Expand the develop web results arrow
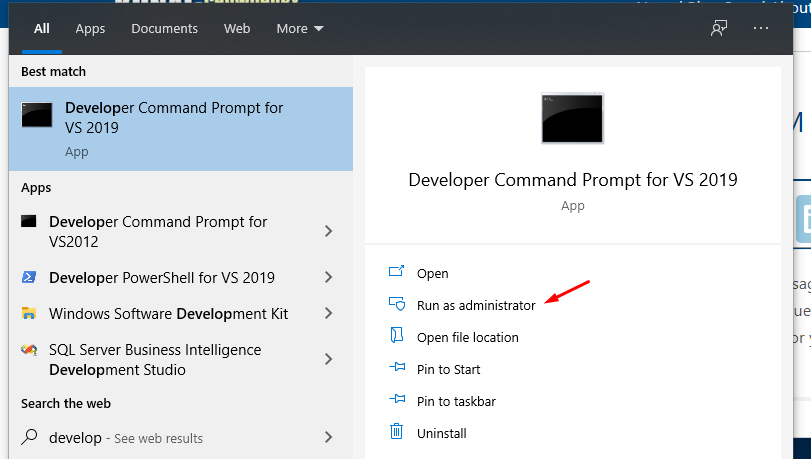The width and height of the screenshot is (811, 459). click(x=328, y=437)
